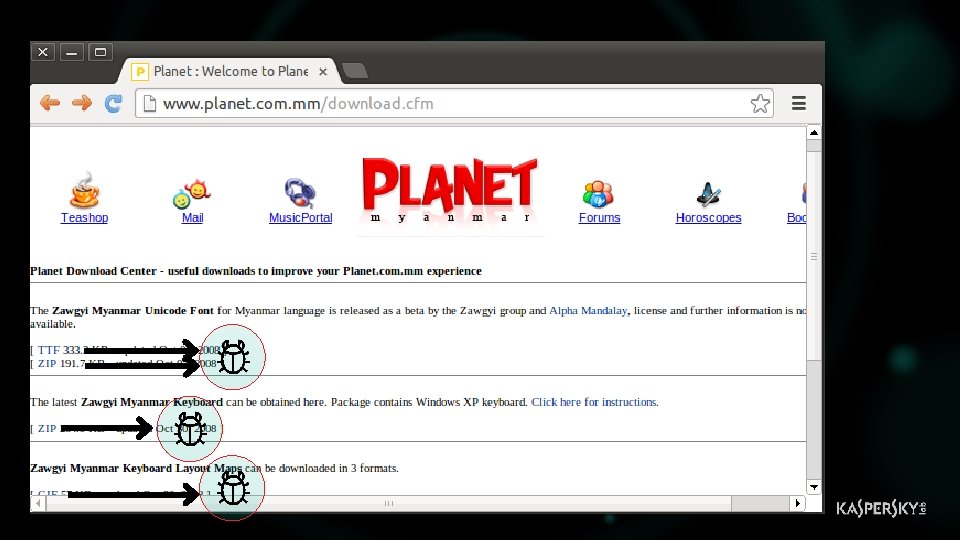960x540 pixels.
Task: Open the Horoscopes link
Action: pos(708,217)
